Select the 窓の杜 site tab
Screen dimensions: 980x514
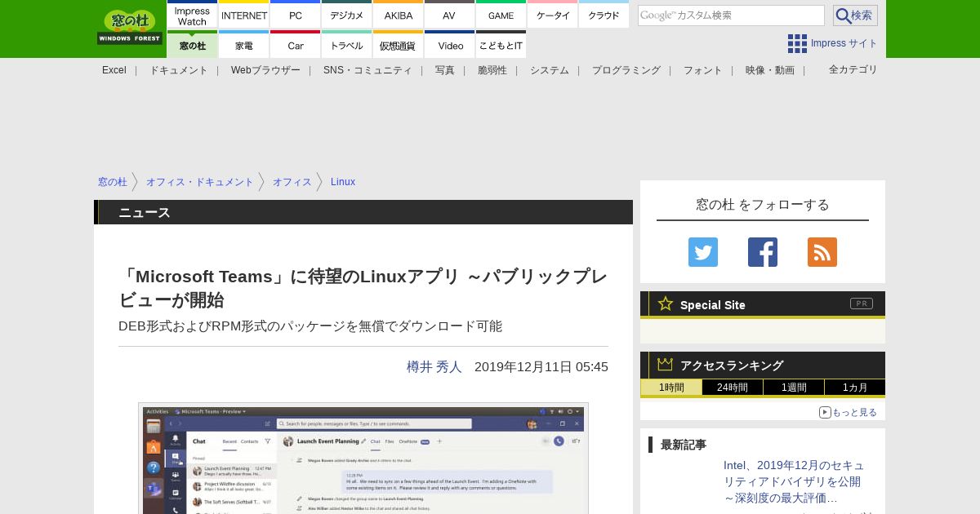click(x=192, y=44)
